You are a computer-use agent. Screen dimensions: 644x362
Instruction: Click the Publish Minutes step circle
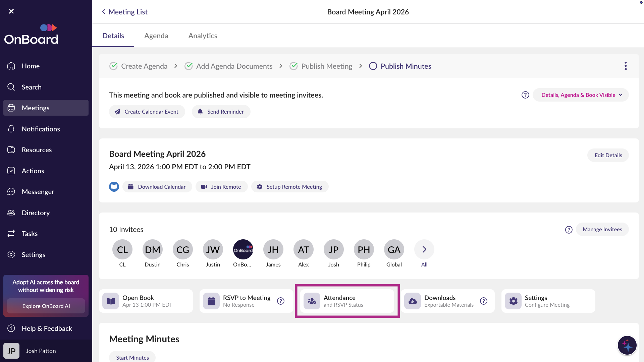373,66
